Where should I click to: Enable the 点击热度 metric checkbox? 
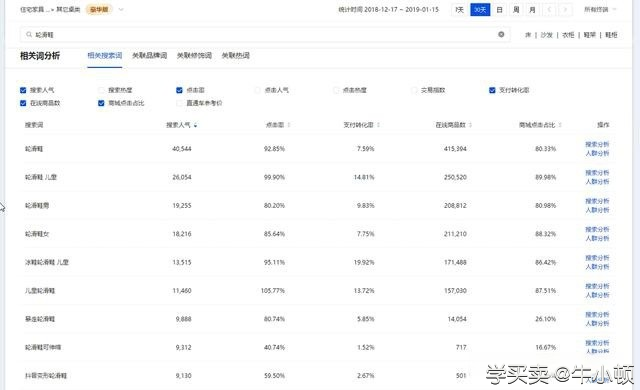[336, 90]
